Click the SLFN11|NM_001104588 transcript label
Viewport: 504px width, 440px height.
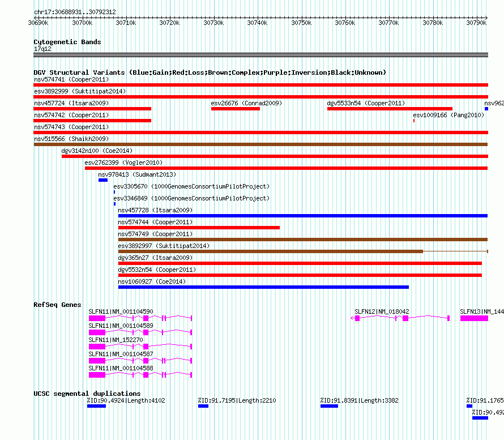tap(121, 368)
